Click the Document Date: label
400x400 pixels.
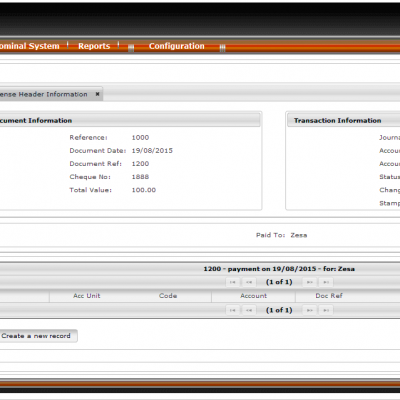[98, 151]
